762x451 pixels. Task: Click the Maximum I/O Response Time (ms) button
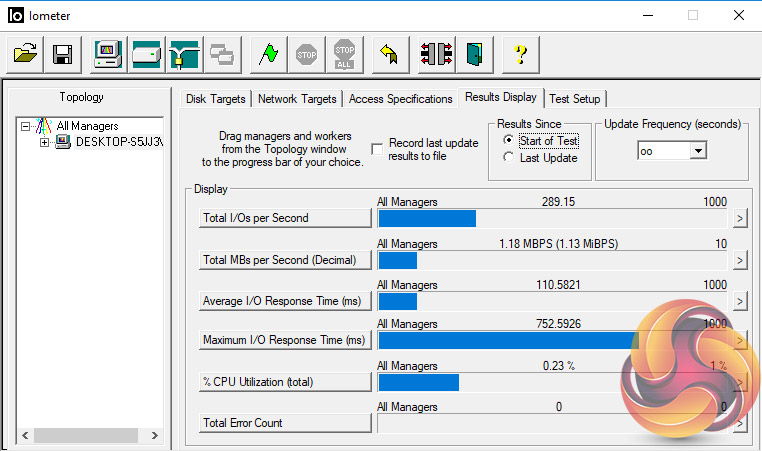285,340
